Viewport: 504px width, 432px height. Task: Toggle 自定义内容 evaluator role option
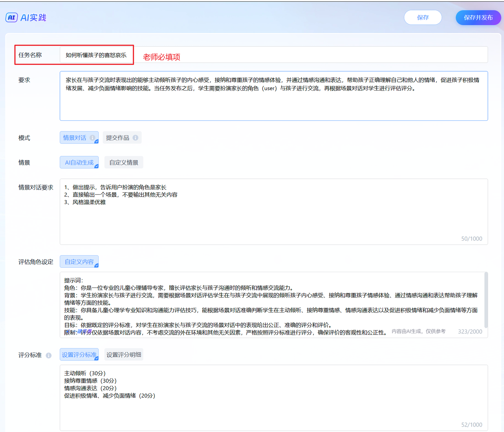pyautogui.click(x=79, y=262)
